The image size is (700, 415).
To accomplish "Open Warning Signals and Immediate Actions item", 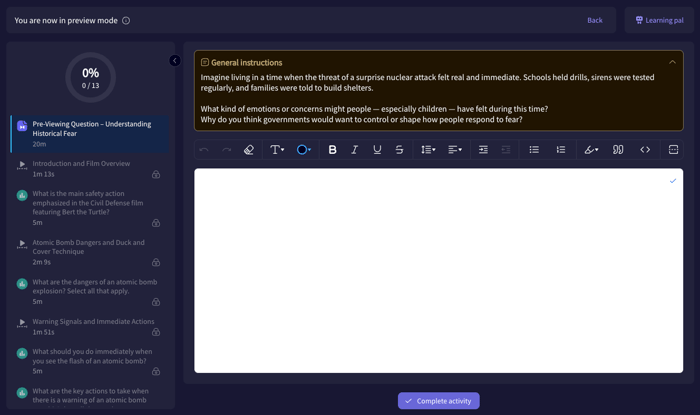I will [90, 327].
